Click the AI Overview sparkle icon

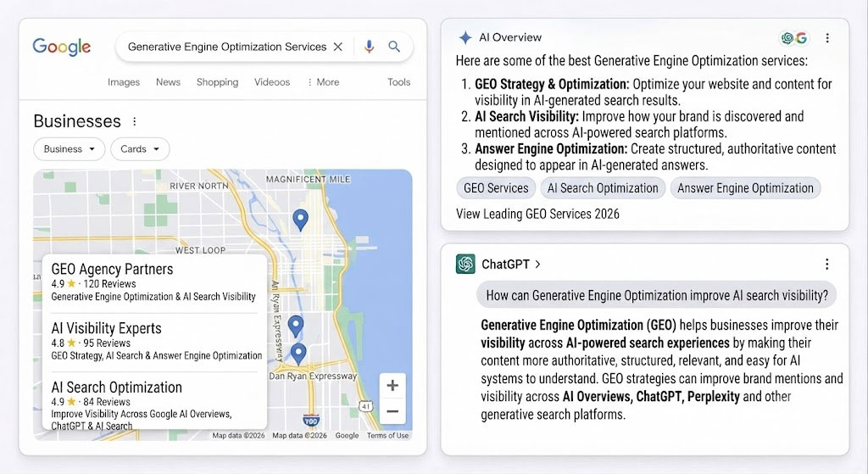coord(465,37)
